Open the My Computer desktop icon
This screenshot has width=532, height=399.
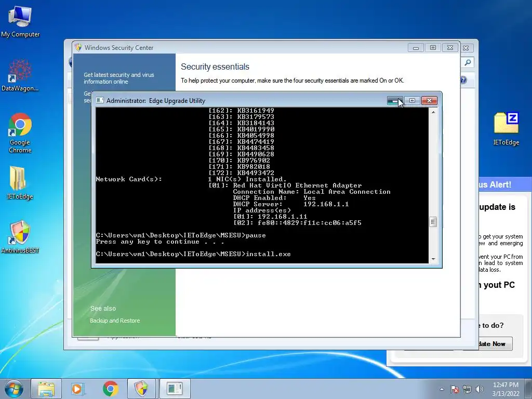tap(20, 21)
